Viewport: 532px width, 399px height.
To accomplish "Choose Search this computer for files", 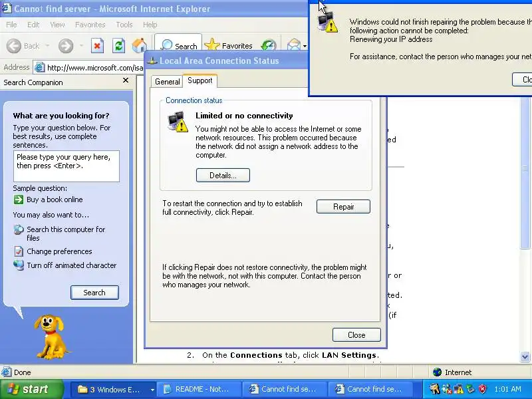I will [66, 233].
